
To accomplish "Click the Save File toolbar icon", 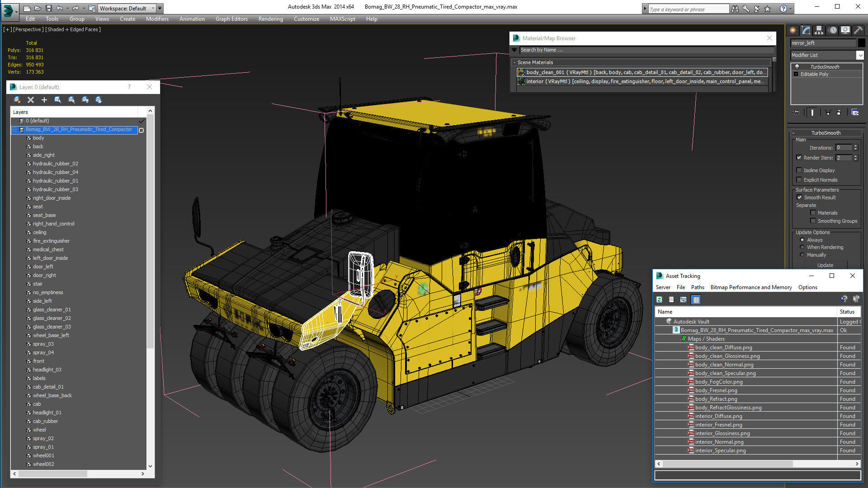I will point(49,8).
